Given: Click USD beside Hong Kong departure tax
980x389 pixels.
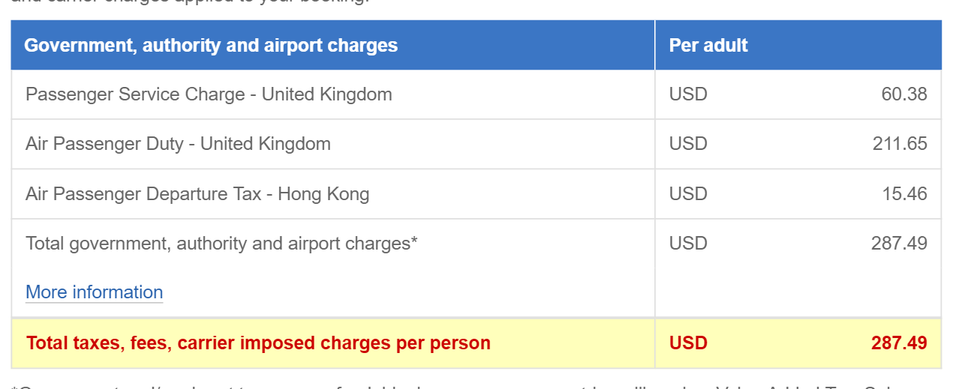Looking at the screenshot, I should [x=688, y=194].
